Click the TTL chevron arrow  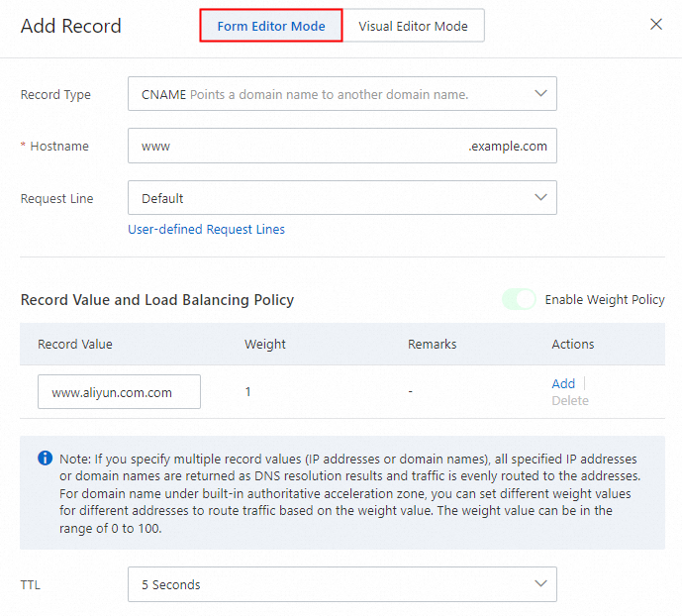[540, 583]
